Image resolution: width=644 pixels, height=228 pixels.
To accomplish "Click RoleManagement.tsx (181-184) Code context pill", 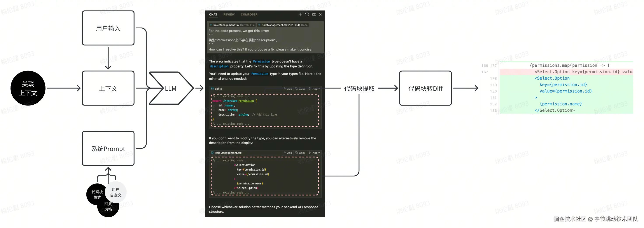I will pos(283,25).
